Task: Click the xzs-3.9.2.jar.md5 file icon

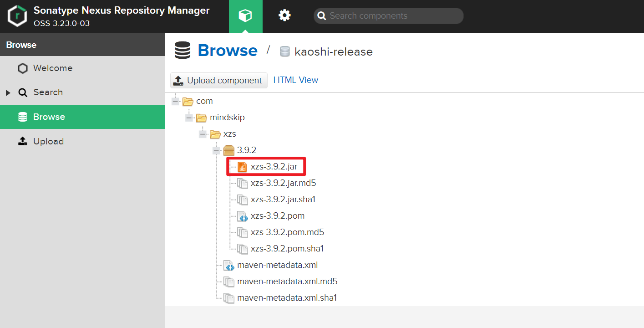Action: 242,183
